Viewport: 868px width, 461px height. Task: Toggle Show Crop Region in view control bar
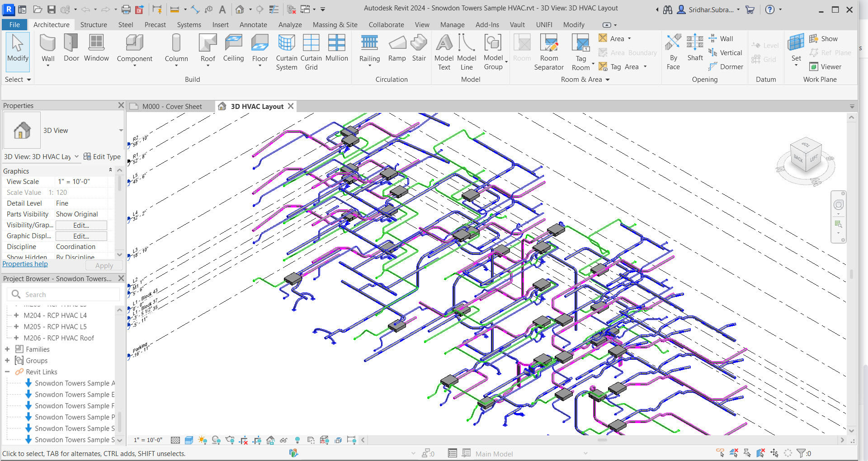(x=257, y=440)
